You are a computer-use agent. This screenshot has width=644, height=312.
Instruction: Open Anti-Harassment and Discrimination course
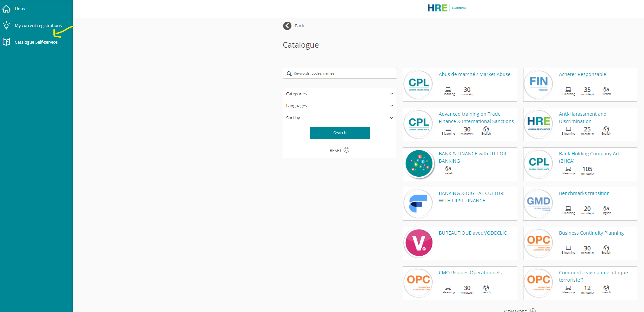click(583, 118)
